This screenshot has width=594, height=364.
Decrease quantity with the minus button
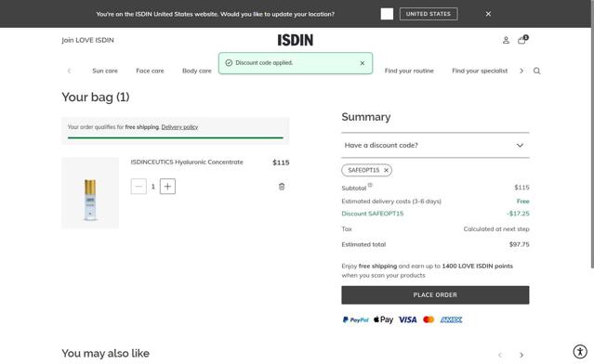click(139, 187)
